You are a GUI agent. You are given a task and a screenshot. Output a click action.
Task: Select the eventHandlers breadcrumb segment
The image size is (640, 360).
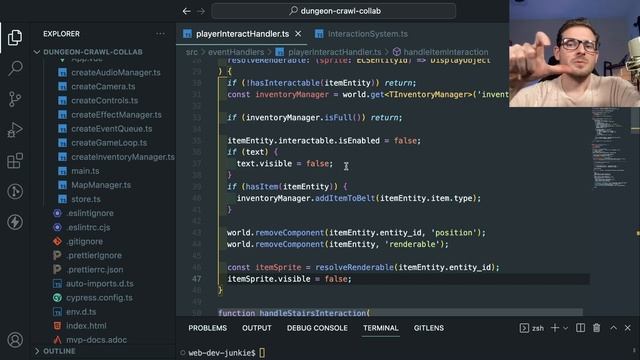(x=236, y=52)
